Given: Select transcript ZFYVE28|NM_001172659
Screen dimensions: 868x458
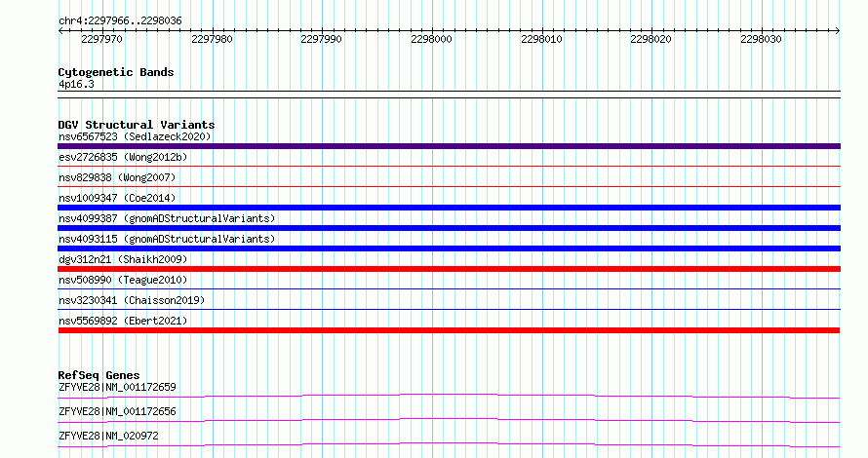Looking at the screenshot, I should point(117,387).
